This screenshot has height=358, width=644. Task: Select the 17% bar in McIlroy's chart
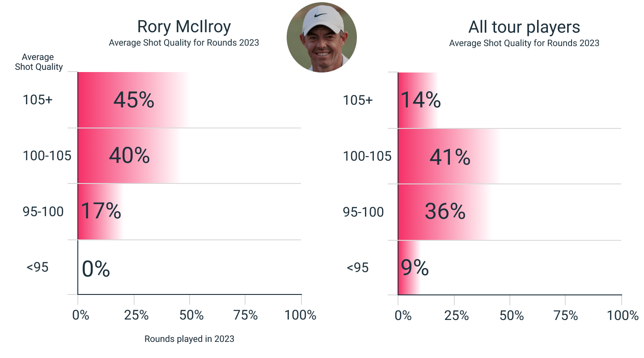[100, 211]
